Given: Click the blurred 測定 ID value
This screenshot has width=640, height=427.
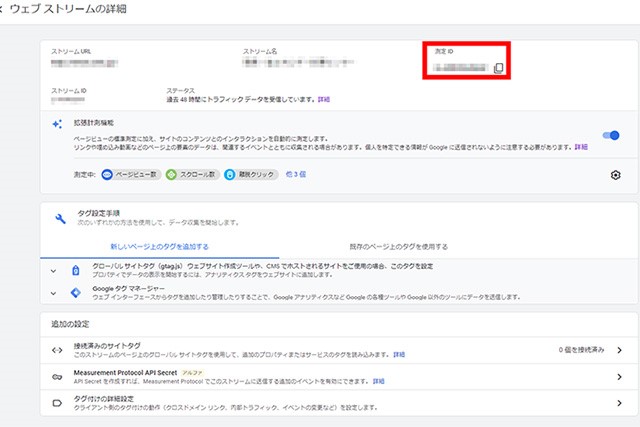Looking at the screenshot, I should 461,68.
